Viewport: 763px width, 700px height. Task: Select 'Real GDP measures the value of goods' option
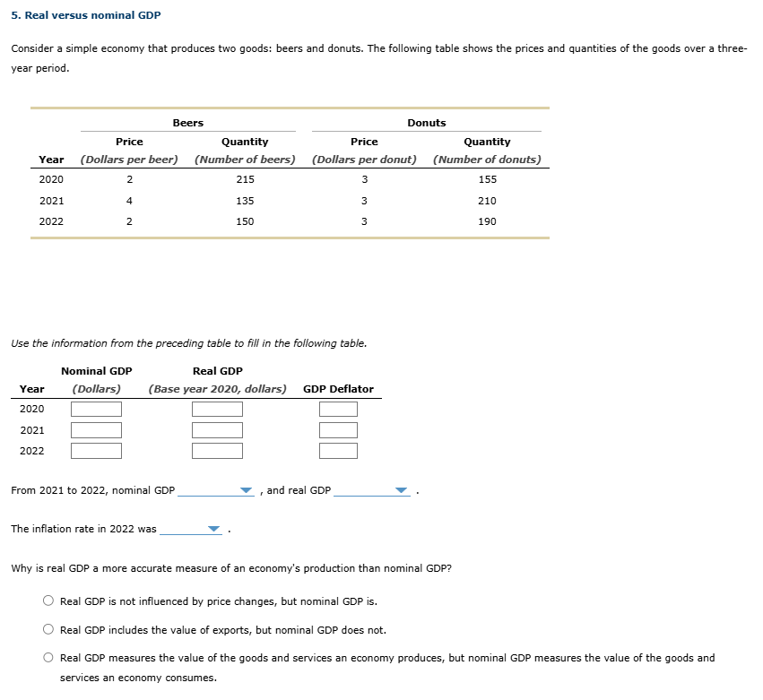click(x=48, y=658)
